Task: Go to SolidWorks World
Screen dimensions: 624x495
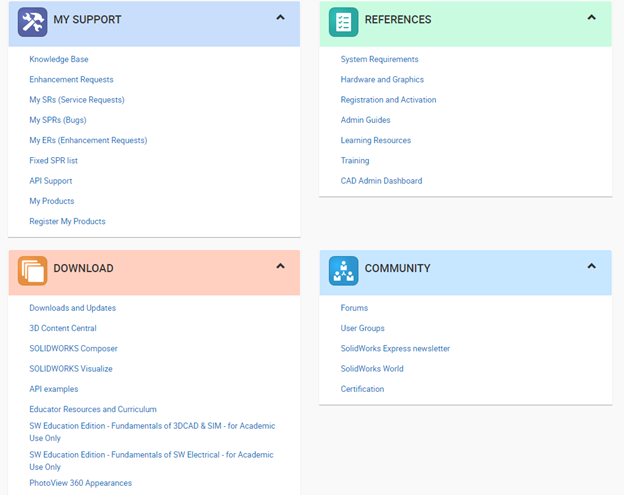Action: pos(372,369)
